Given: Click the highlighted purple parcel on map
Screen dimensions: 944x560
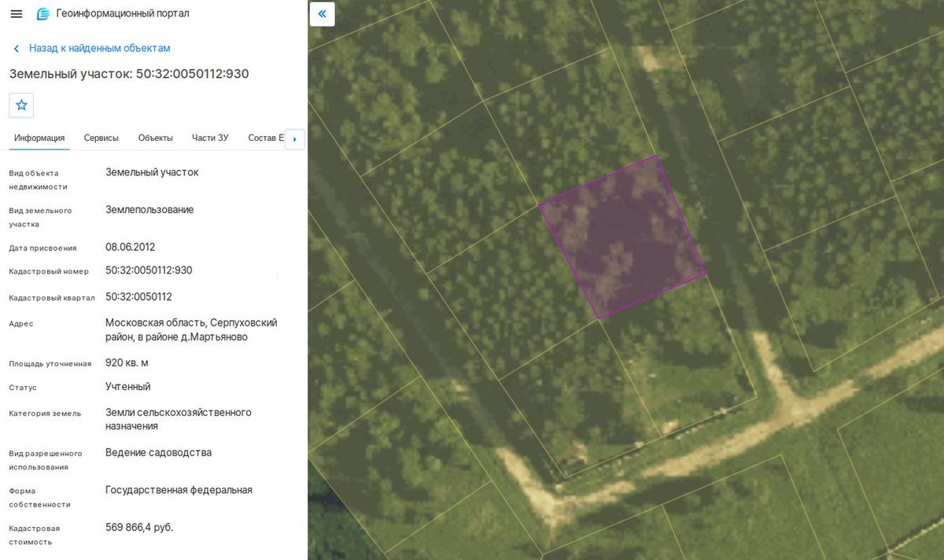Looking at the screenshot, I should (621, 236).
